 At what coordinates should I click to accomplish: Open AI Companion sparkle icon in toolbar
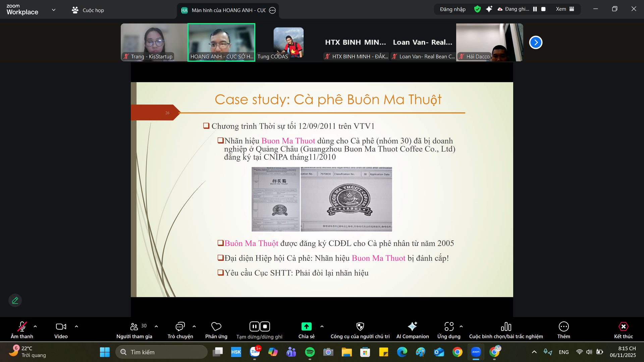[412, 326]
